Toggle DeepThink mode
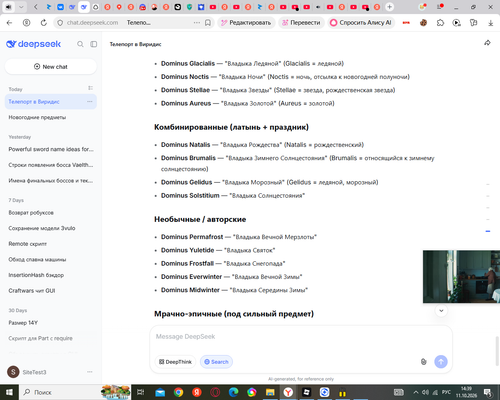Screen dimensions: 500x400 (175, 362)
